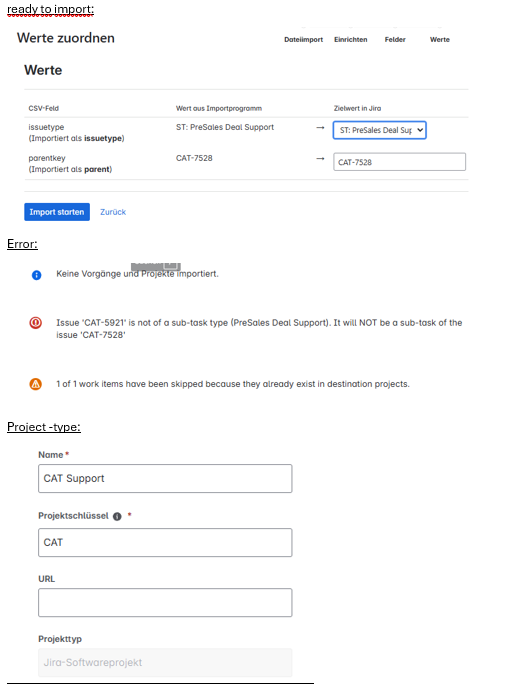The height and width of the screenshot is (698, 511).
Task: Click the Wert aus Importprogramm column header
Action: coord(219,108)
